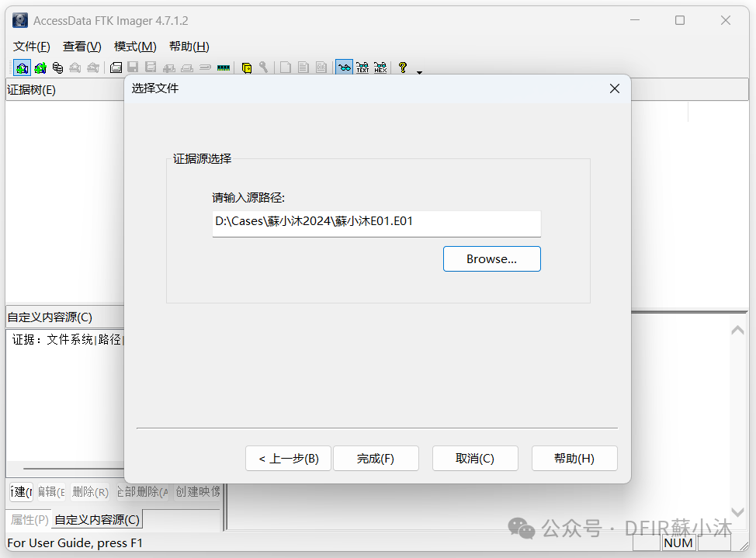
Task: Open the 帮助(H) menu
Action: [189, 47]
